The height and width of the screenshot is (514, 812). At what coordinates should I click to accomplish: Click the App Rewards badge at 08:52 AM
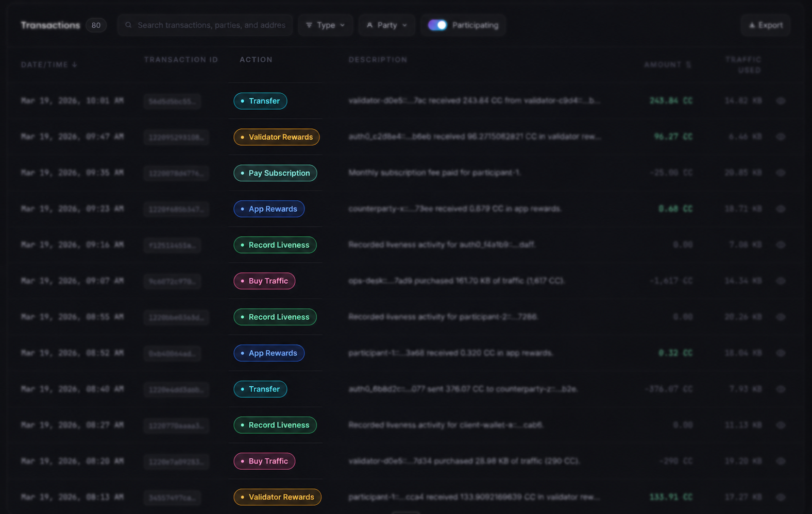point(269,353)
